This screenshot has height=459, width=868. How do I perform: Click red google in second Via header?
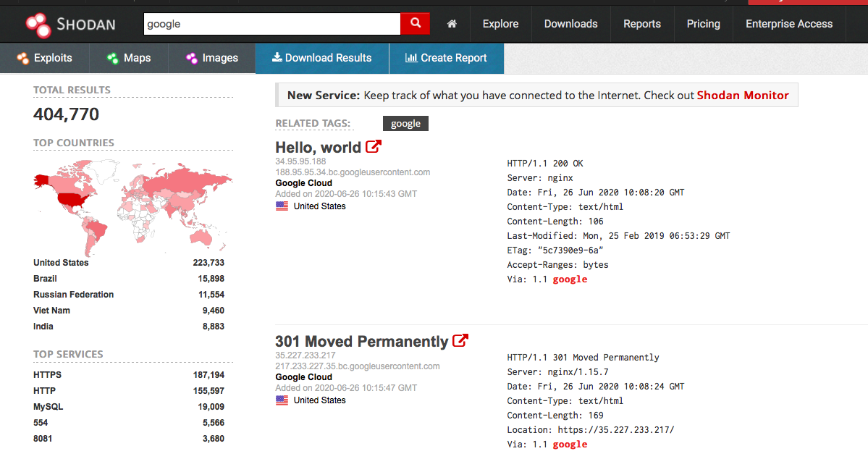coord(570,444)
